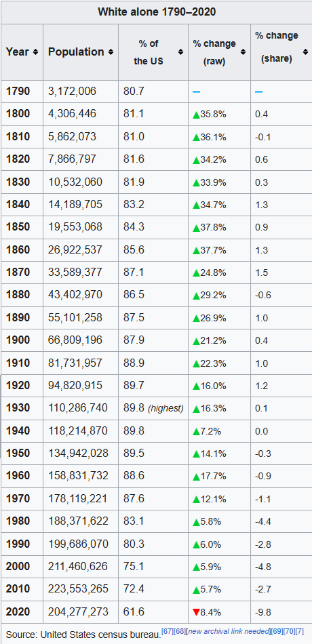Click the blue dash in 1790 raw change
This screenshot has width=312, height=644.
pyautogui.click(x=197, y=92)
